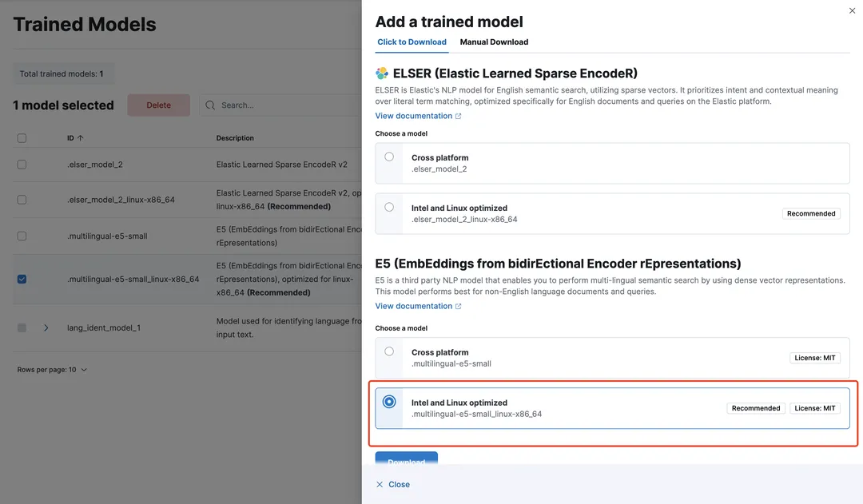Click the E5 documentation external link icon

[458, 307]
